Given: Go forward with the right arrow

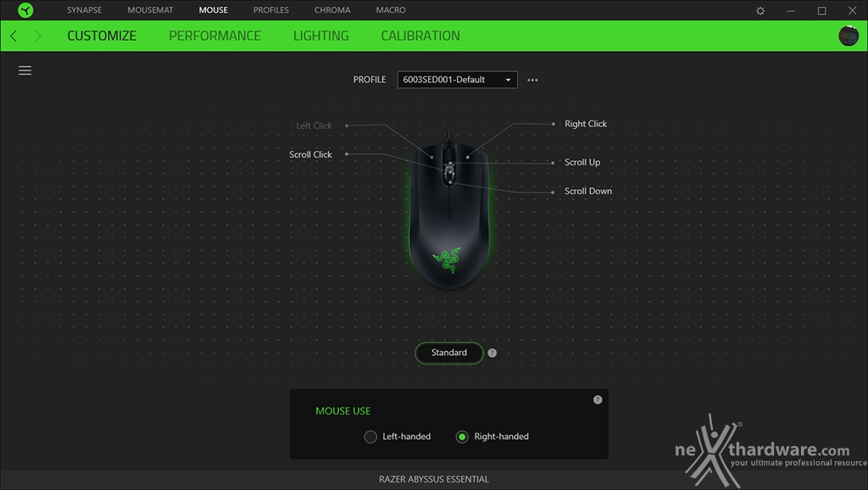Looking at the screenshot, I should 37,36.
